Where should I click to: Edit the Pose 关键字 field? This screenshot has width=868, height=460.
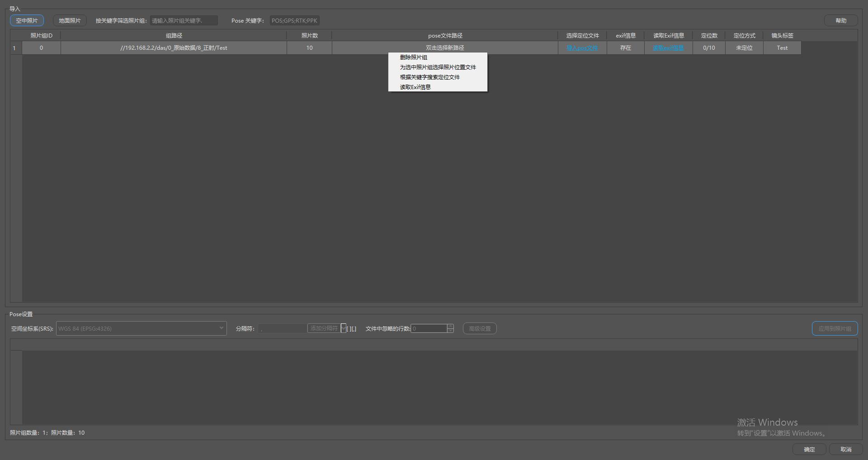click(x=295, y=20)
